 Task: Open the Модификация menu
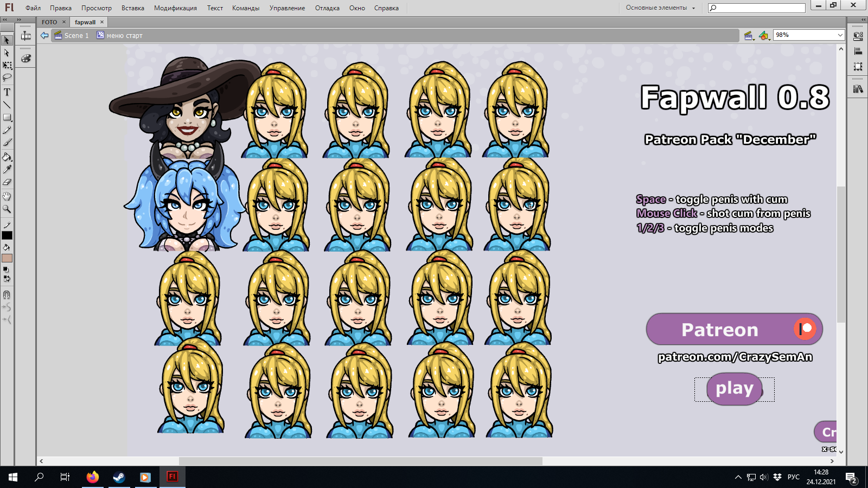[x=175, y=8]
